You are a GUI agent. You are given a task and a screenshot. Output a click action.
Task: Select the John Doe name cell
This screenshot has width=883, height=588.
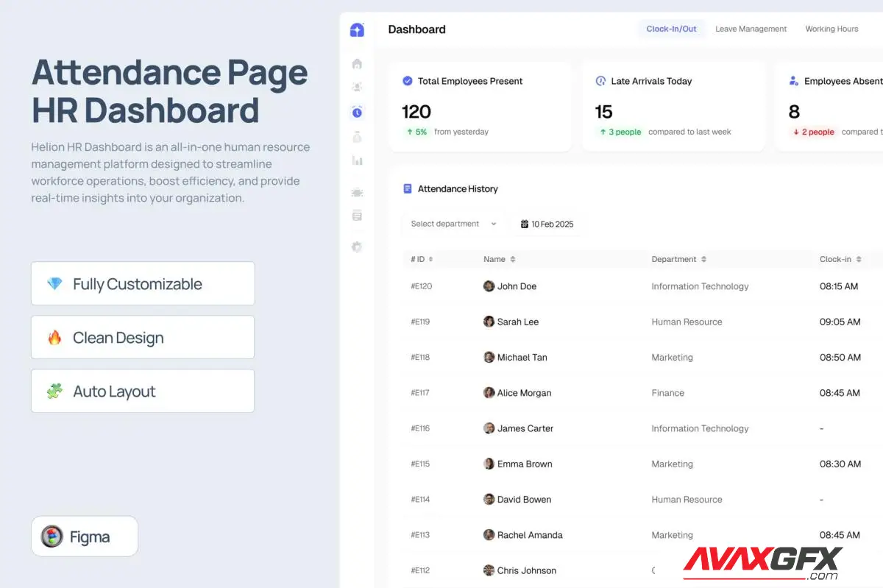click(510, 286)
